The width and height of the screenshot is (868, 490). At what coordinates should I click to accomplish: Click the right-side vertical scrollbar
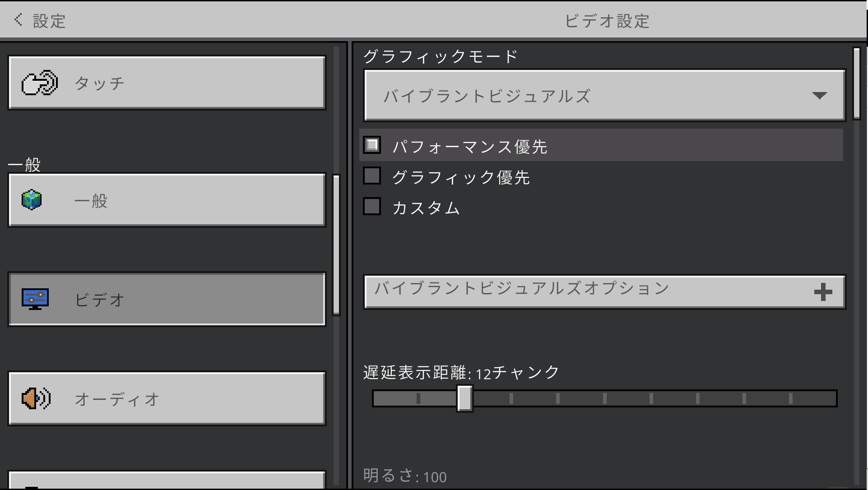(x=857, y=81)
